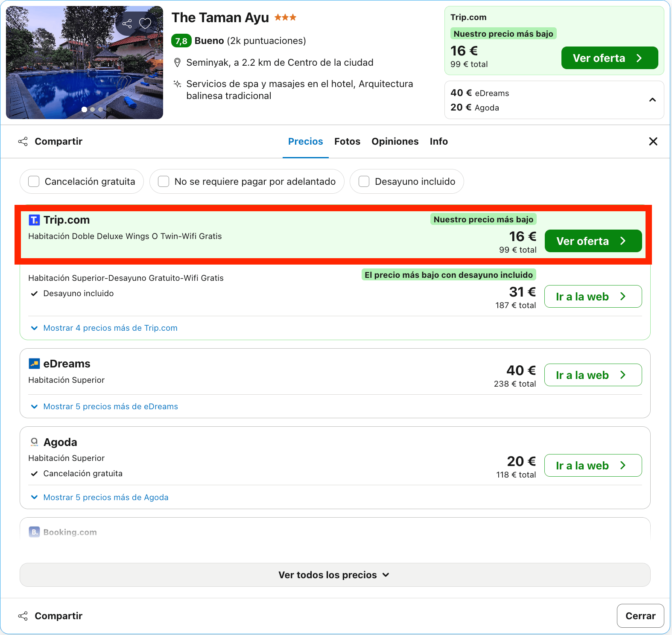Switch to the Precios tab
Image resolution: width=672 pixels, height=635 pixels.
(306, 141)
